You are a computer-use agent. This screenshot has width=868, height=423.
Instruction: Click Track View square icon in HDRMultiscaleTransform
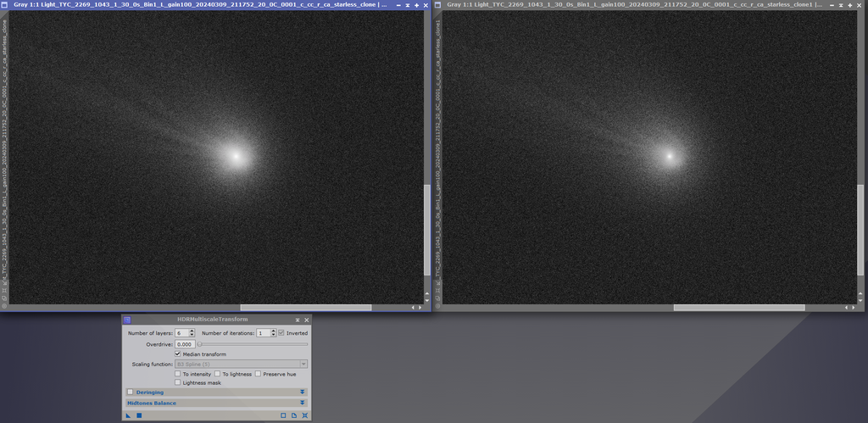pos(283,415)
